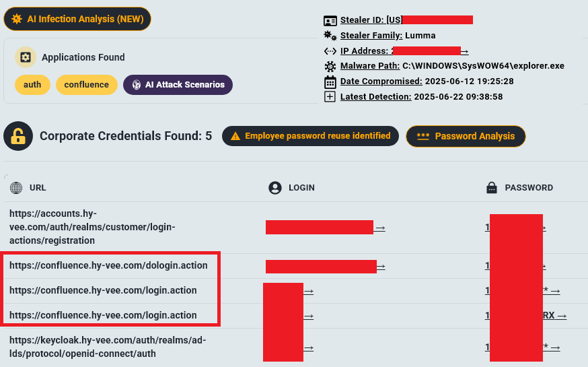The image size is (588, 367).
Task: Click the URL column header
Action: 38,188
